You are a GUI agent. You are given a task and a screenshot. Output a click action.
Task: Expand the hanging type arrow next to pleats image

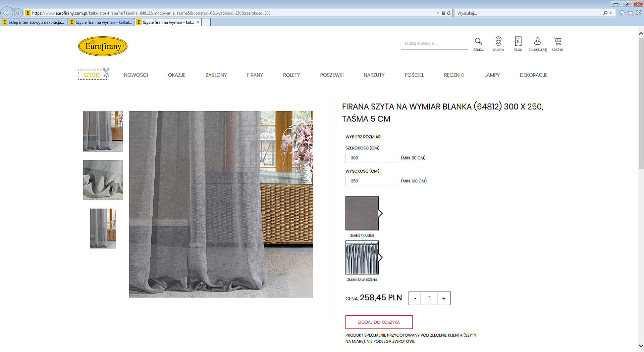coord(381,258)
